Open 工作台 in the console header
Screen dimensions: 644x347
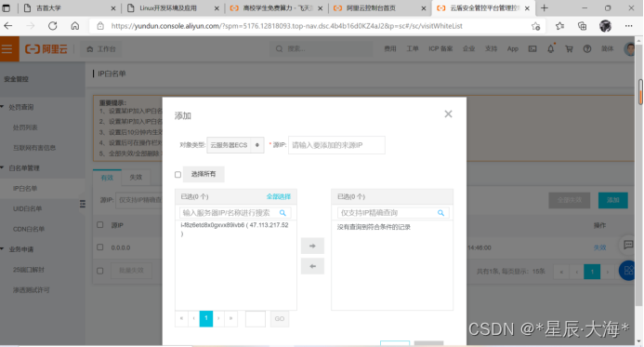pyautogui.click(x=101, y=49)
